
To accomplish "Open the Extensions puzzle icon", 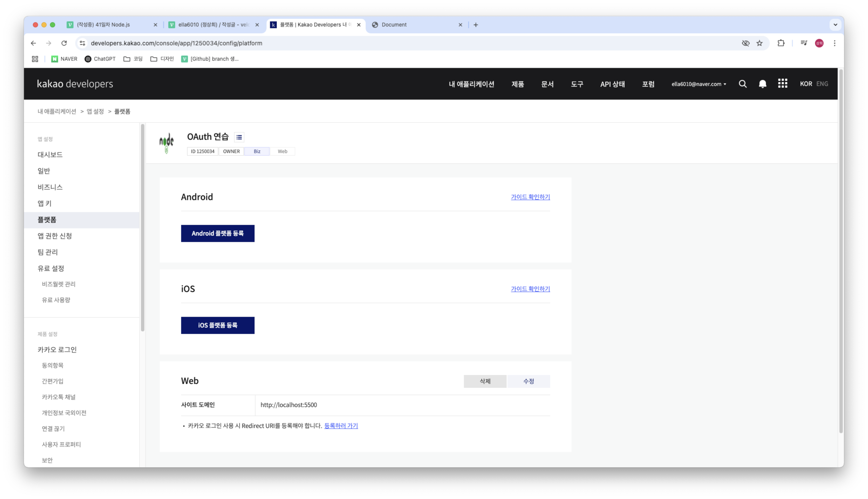I will pyautogui.click(x=781, y=43).
